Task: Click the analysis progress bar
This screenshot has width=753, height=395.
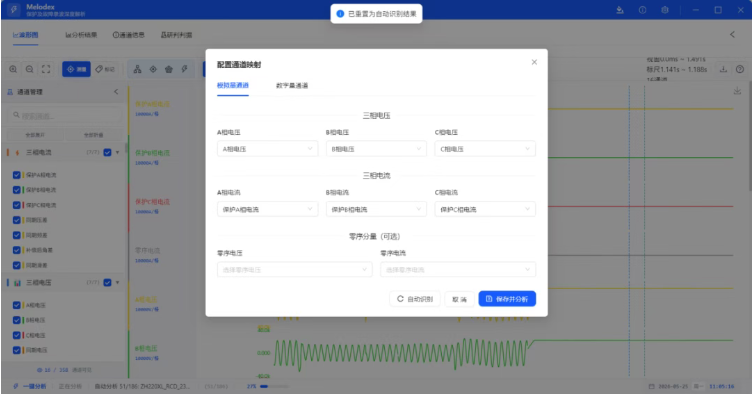Action: click(x=275, y=386)
